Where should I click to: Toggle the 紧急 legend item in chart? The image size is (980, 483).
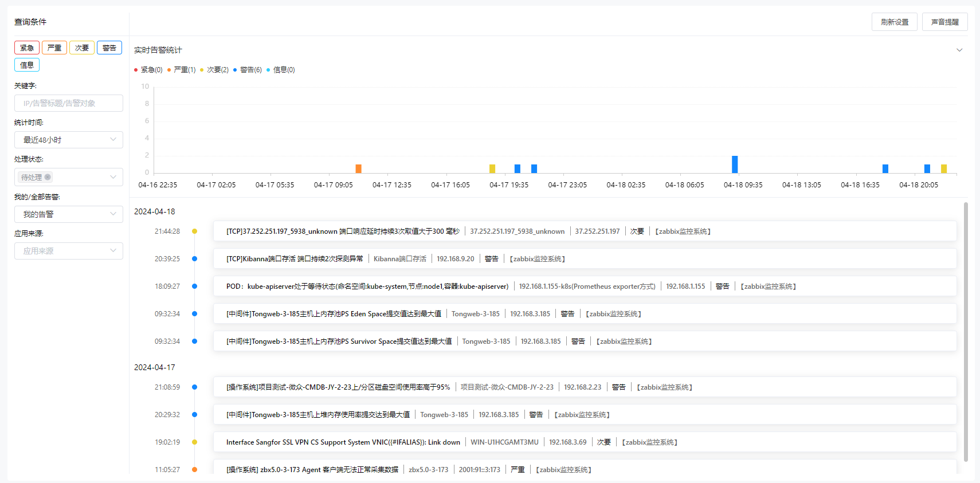[148, 70]
